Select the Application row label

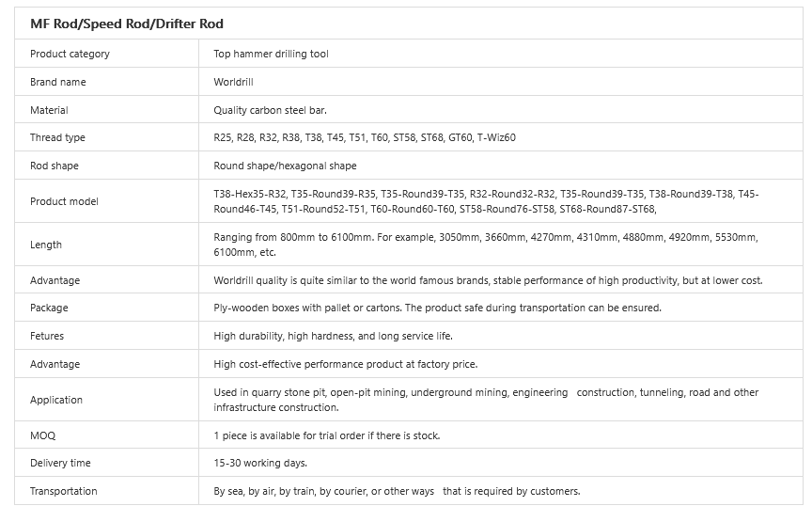[x=56, y=400]
